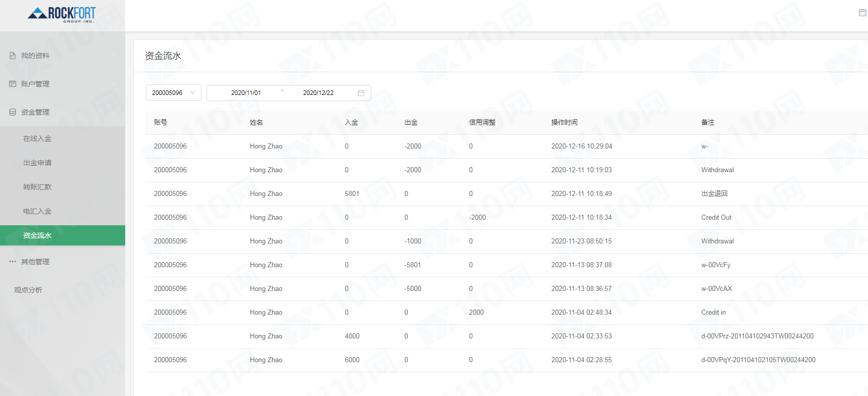
Task: Click the remark 'w-' in the first row
Action: pyautogui.click(x=705, y=146)
